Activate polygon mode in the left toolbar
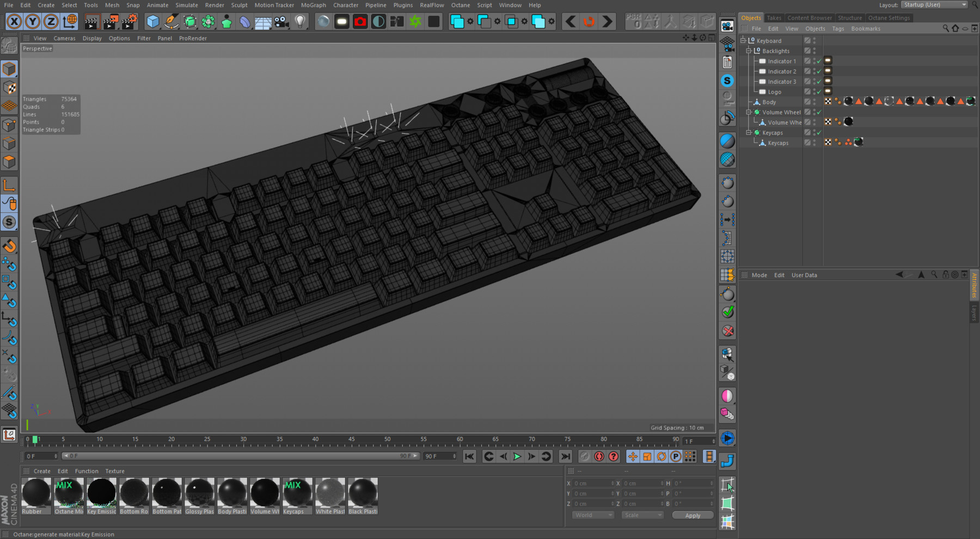 (x=9, y=161)
